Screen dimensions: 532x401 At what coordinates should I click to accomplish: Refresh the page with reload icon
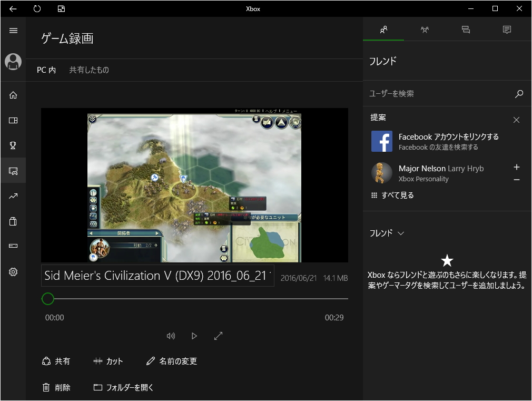coord(37,9)
